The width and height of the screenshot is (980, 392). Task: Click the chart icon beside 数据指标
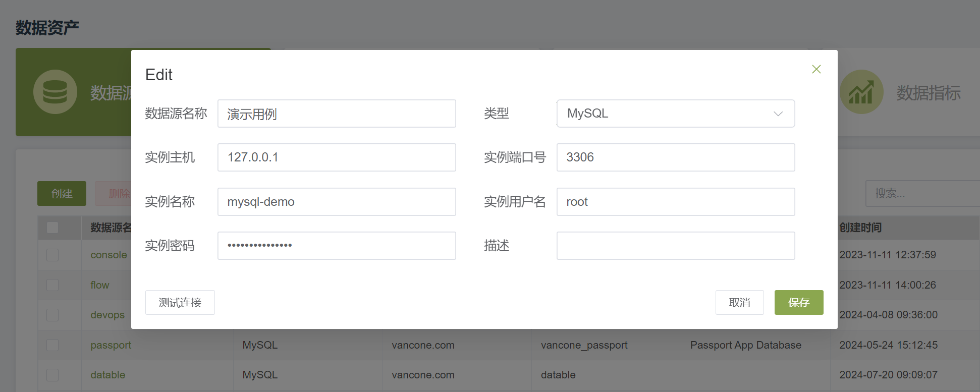[861, 92]
